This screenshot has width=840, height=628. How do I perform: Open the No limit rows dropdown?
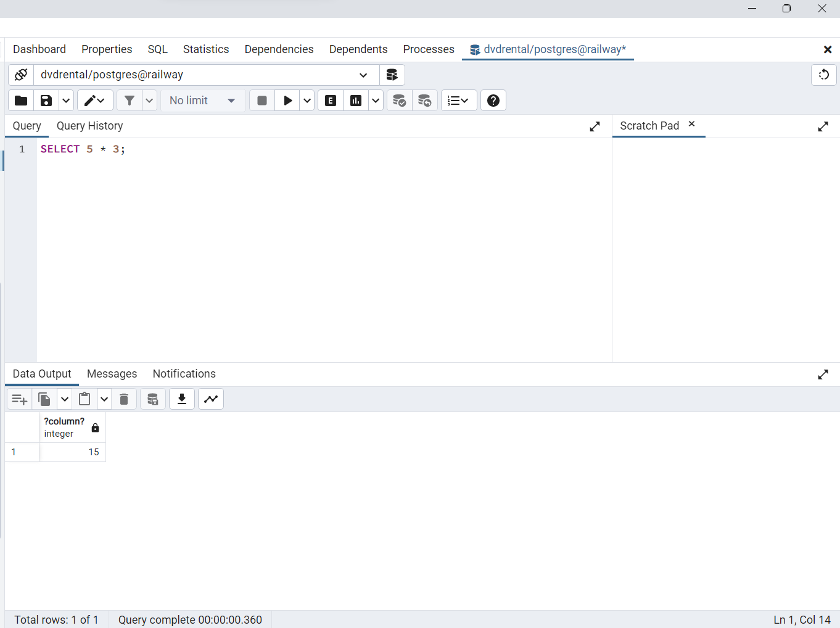(x=203, y=101)
